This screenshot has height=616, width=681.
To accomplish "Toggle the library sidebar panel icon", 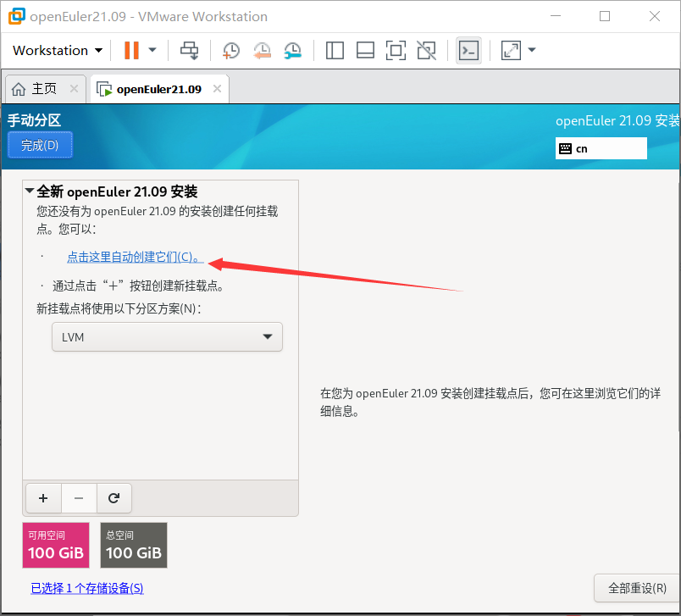I will [335, 50].
